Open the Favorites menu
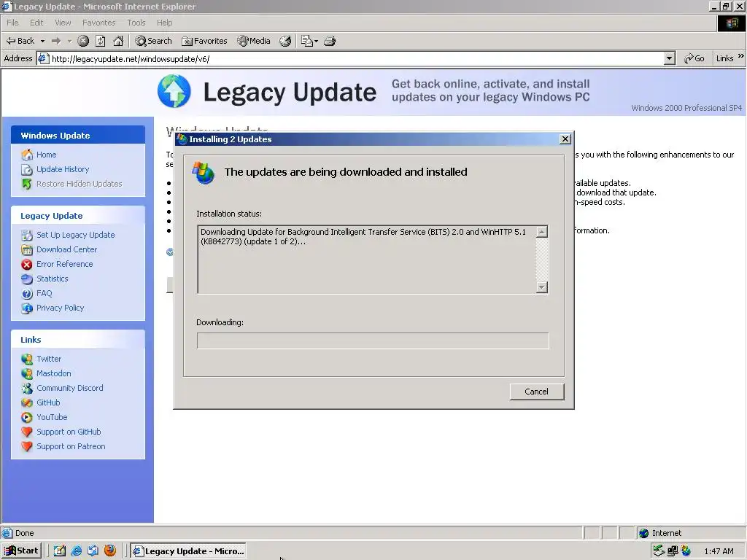Image resolution: width=747 pixels, height=560 pixels. (x=98, y=23)
